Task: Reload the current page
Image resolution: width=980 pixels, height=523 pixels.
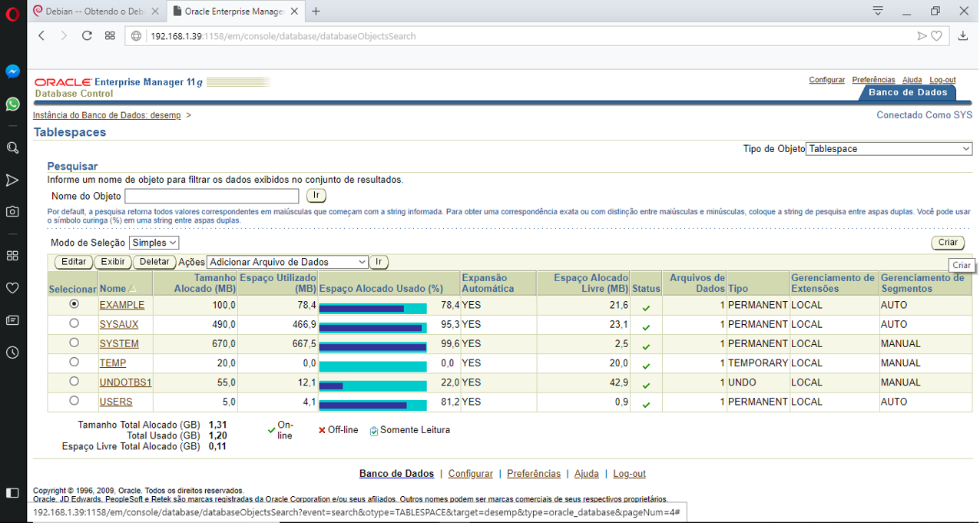Action: pyautogui.click(x=87, y=36)
